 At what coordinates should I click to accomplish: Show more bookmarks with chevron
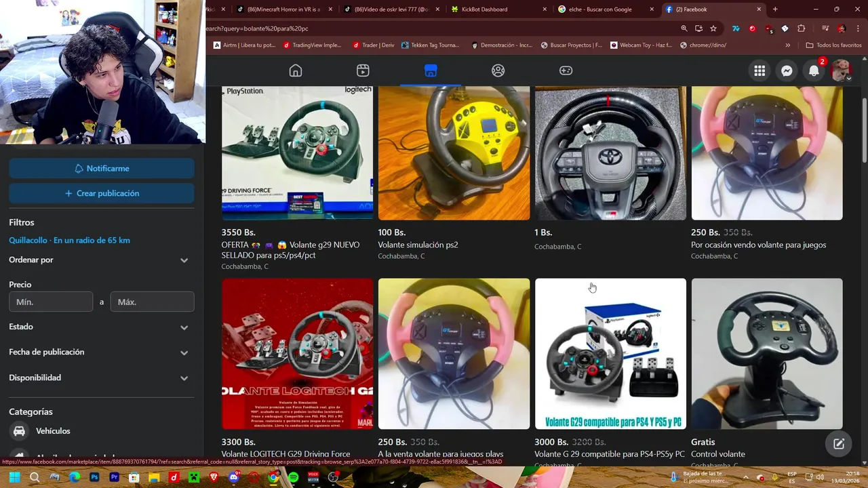[788, 45]
